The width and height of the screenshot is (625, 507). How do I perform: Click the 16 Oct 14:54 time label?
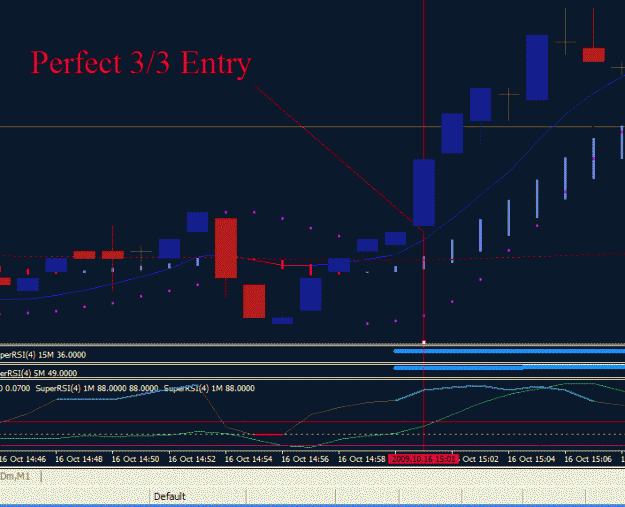(249, 459)
